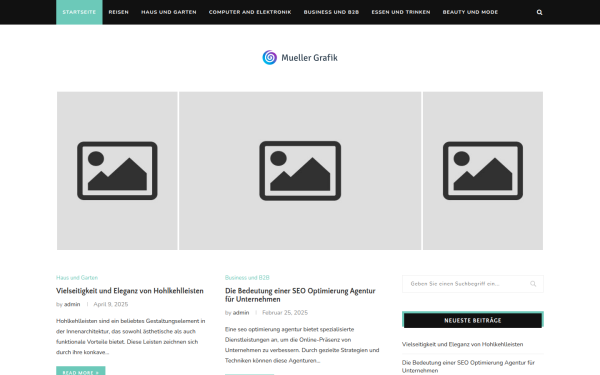
Task: Open Business und B2B menu item
Action: click(331, 12)
